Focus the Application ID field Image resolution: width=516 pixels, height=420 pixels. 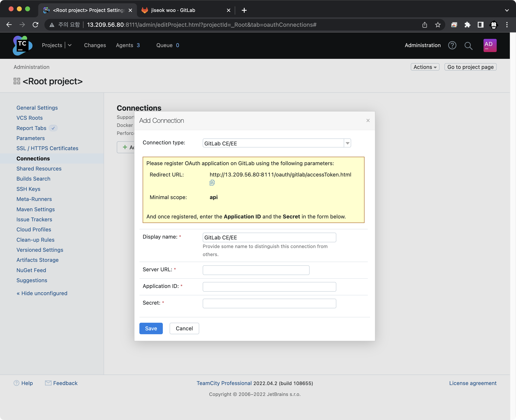click(x=269, y=287)
